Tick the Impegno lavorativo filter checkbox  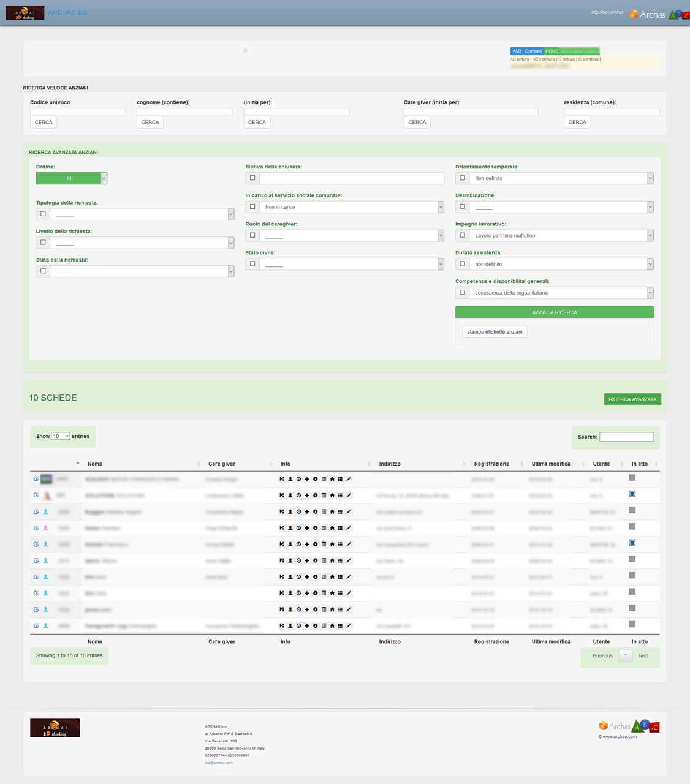(x=463, y=235)
